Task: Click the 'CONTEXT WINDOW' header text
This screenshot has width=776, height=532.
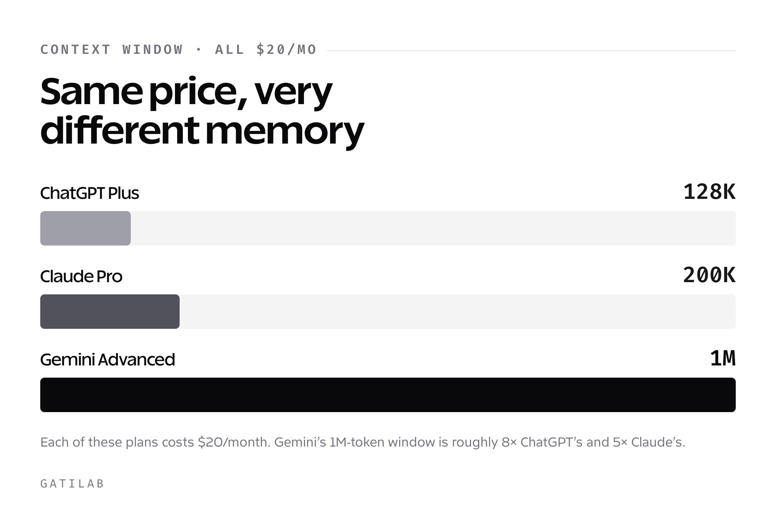Action: (x=112, y=50)
